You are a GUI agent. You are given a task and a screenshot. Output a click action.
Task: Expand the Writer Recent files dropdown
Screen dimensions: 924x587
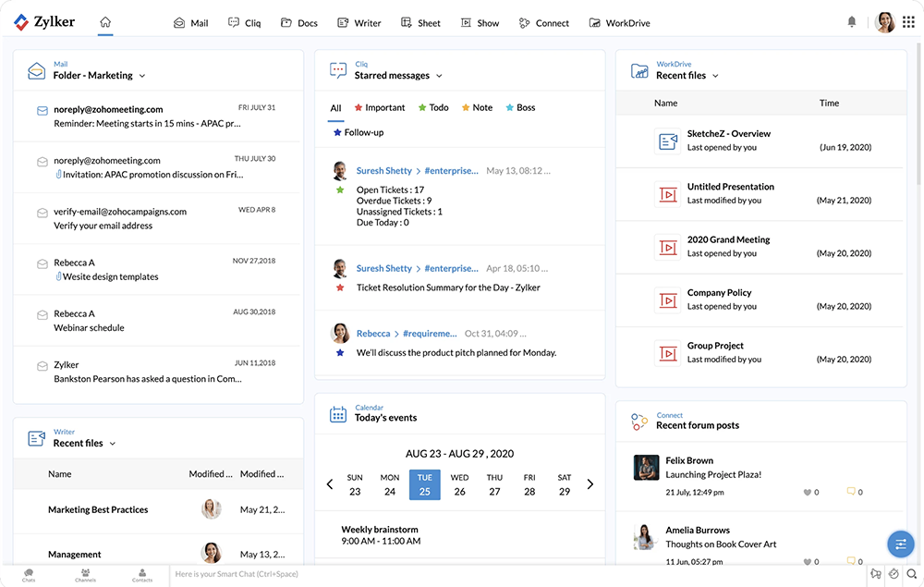coord(113,444)
